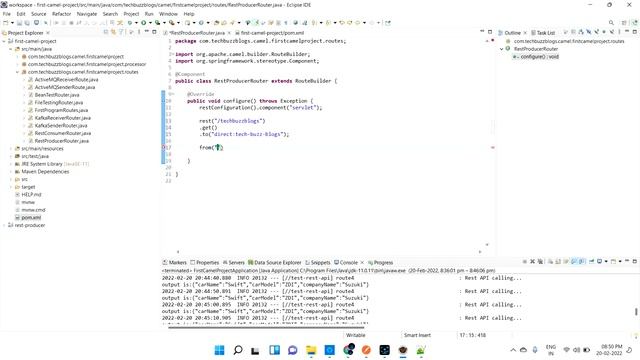Click the Open Console icon
The width and height of the screenshot is (640, 360).
click(613, 261)
